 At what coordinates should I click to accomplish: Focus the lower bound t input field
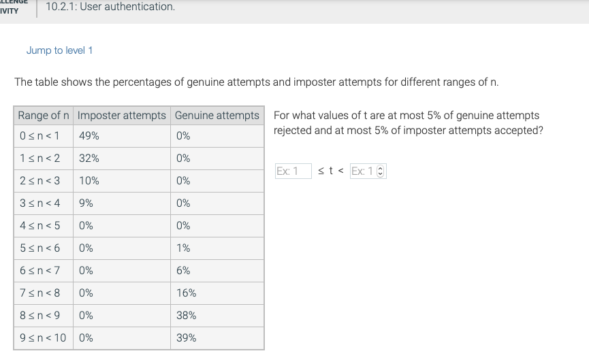(293, 171)
